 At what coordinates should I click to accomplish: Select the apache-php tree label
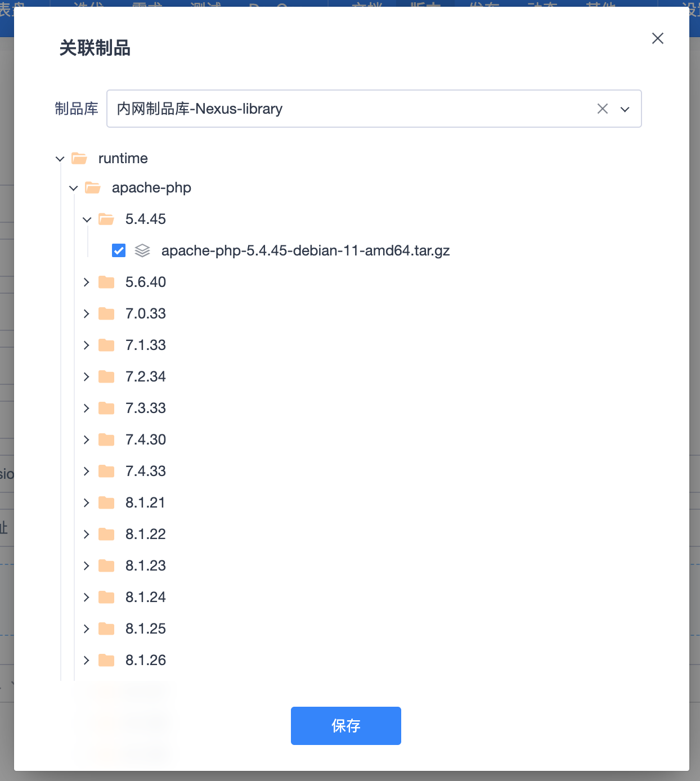click(x=151, y=188)
